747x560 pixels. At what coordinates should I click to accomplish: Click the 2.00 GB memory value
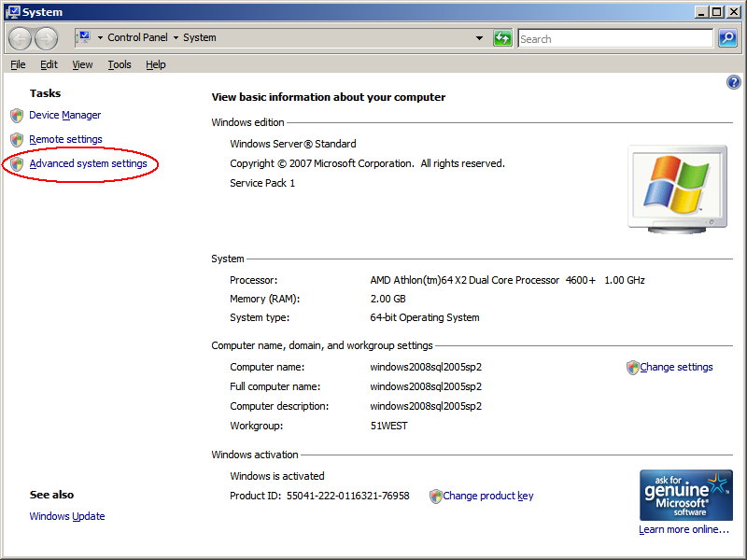point(388,299)
